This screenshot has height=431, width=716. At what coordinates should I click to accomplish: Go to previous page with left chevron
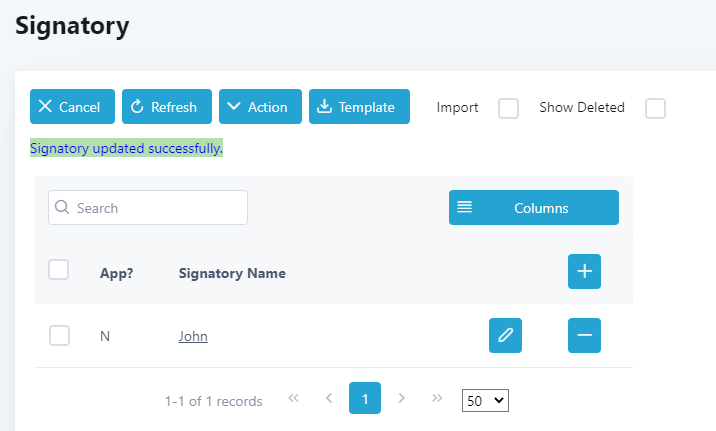tap(329, 398)
